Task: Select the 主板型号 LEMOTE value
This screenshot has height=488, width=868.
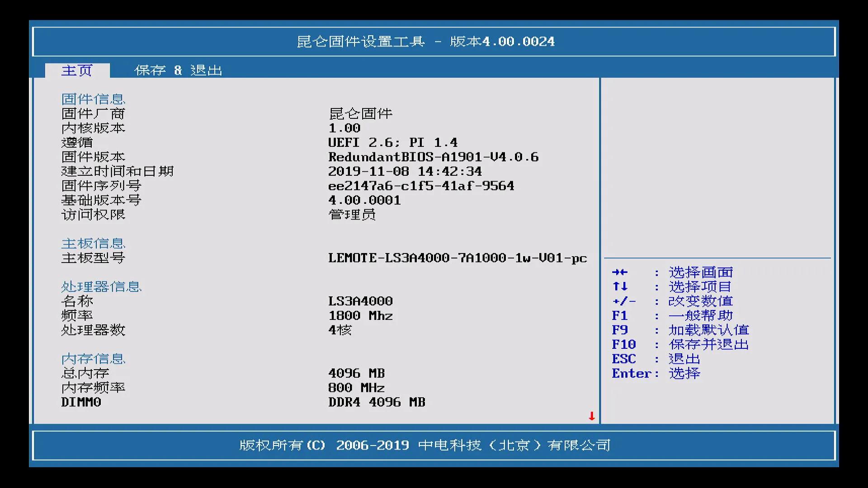Action: [x=457, y=258]
